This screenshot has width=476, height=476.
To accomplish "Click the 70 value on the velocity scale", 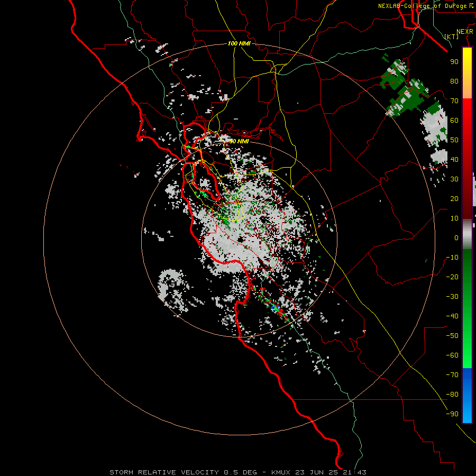I will [x=454, y=101].
